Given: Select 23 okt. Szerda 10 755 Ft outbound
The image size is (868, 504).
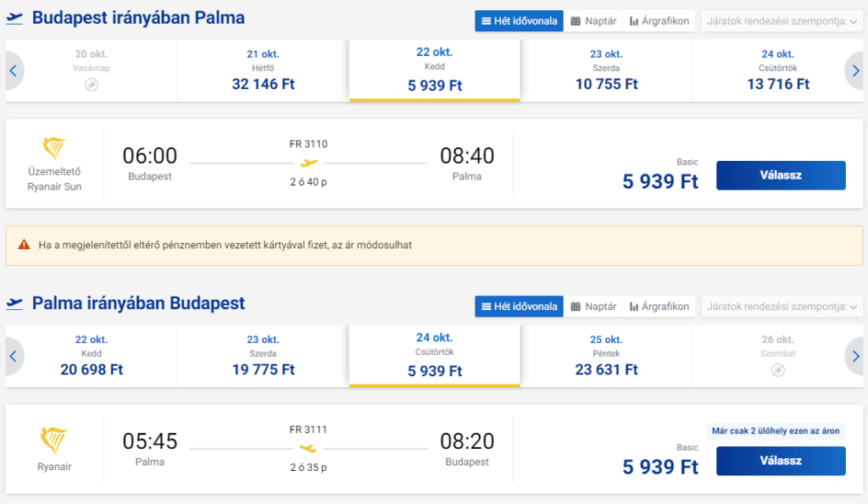Looking at the screenshot, I should click(606, 70).
